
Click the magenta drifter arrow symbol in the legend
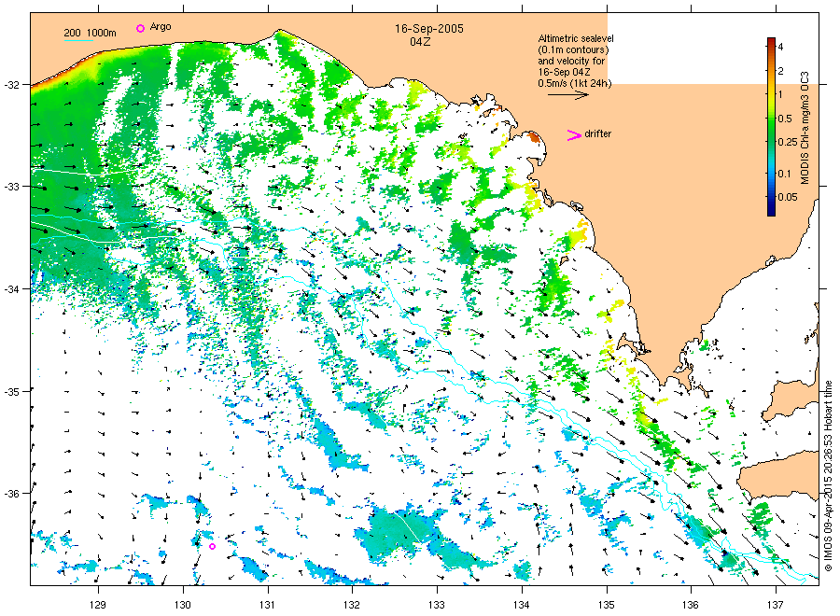point(574,135)
